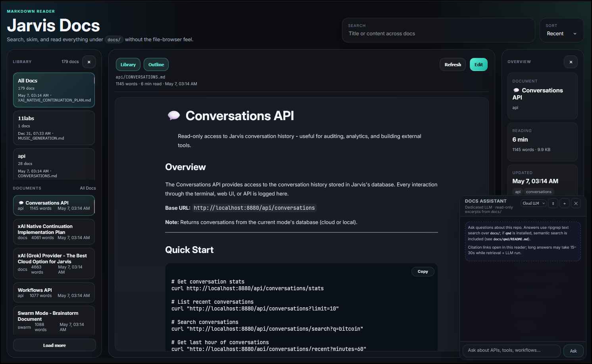The image size is (592, 364).
Task: Click the search?q=bitcoin curl command line
Action: coord(267,329)
